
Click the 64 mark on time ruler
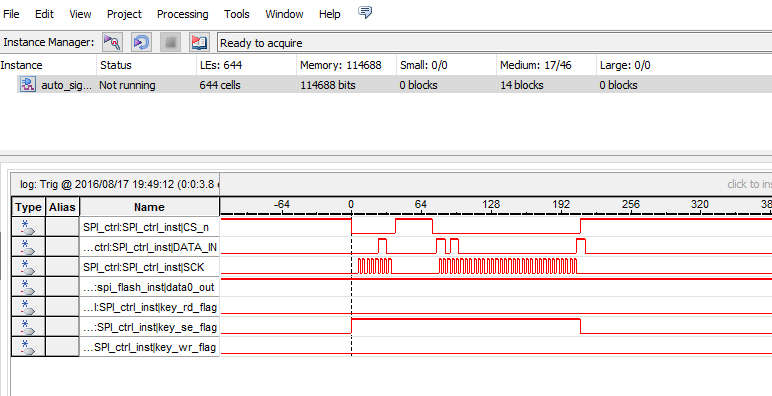coord(420,204)
